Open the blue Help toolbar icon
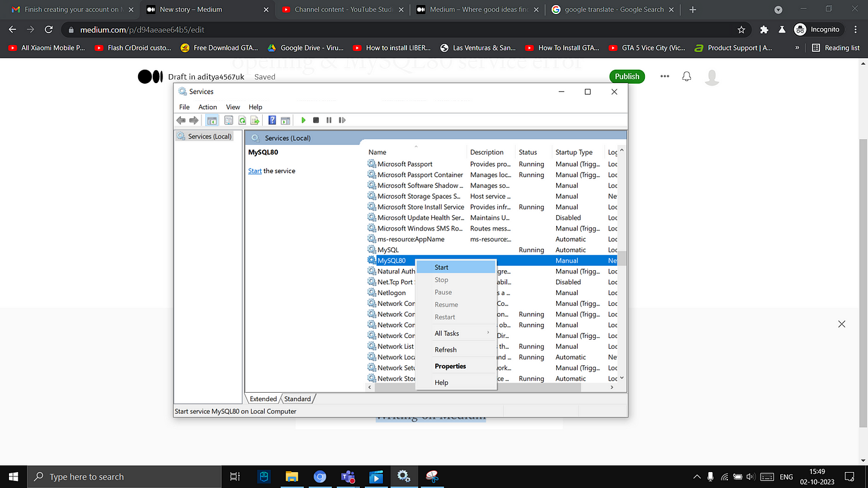 click(272, 120)
